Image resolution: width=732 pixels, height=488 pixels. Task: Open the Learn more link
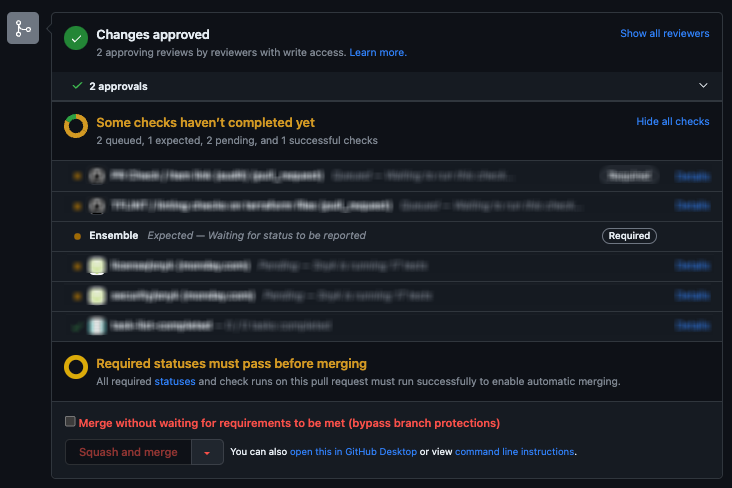point(378,52)
